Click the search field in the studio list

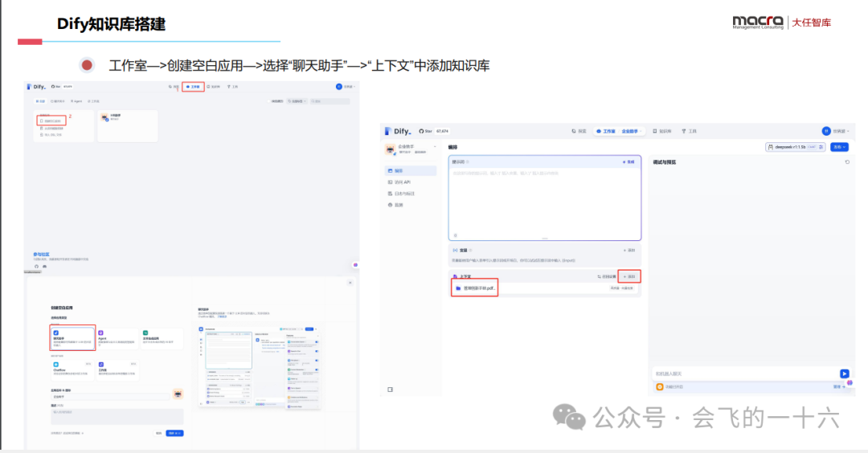tap(330, 101)
